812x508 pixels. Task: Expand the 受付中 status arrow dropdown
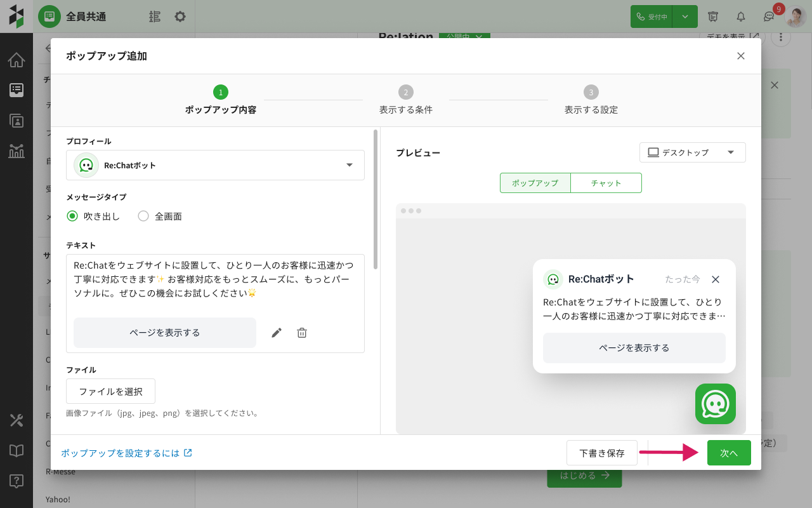(685, 17)
